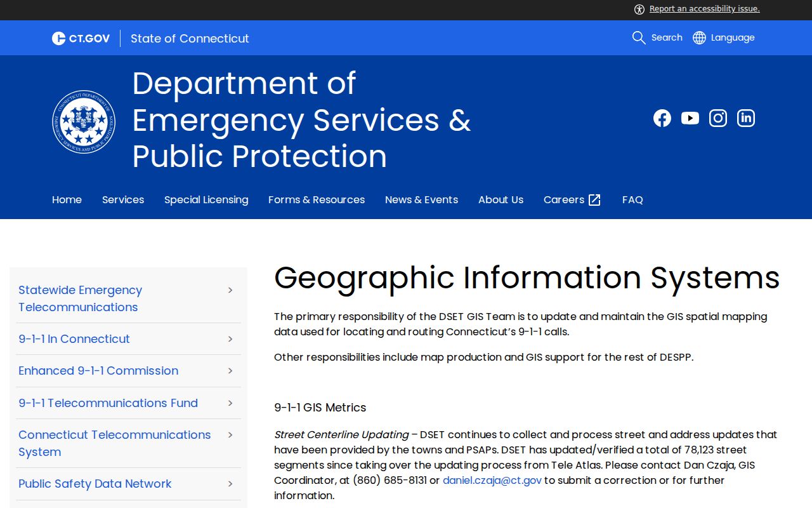Expand the Statewide Emergency Telecommunications chevron
The image size is (812, 508).
tap(230, 290)
